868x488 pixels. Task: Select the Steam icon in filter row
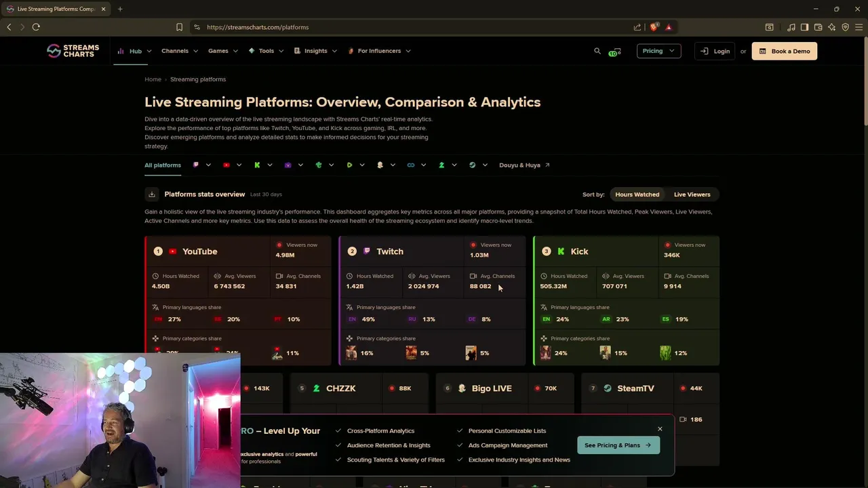tap(473, 165)
